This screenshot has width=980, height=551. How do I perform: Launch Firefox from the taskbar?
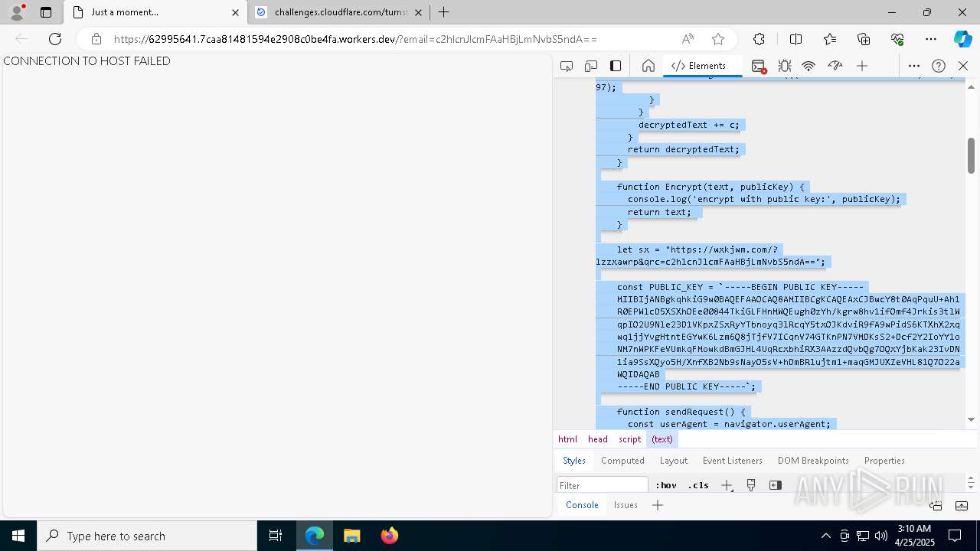[x=389, y=536]
